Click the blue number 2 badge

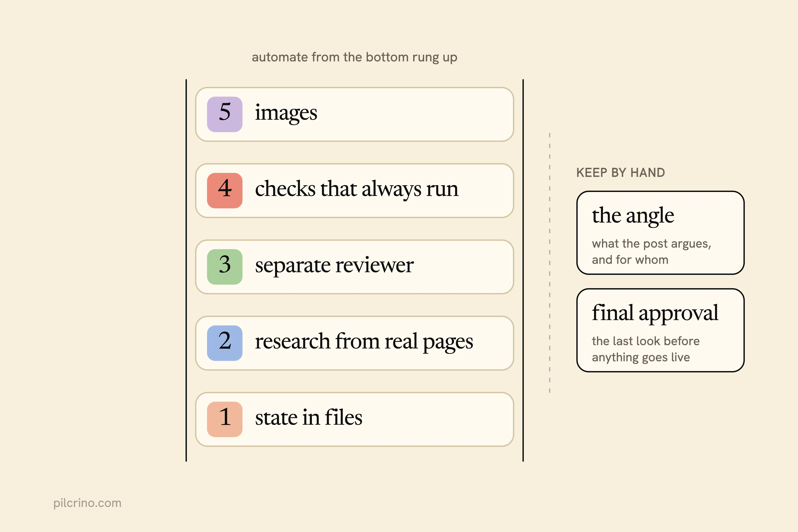pos(225,343)
